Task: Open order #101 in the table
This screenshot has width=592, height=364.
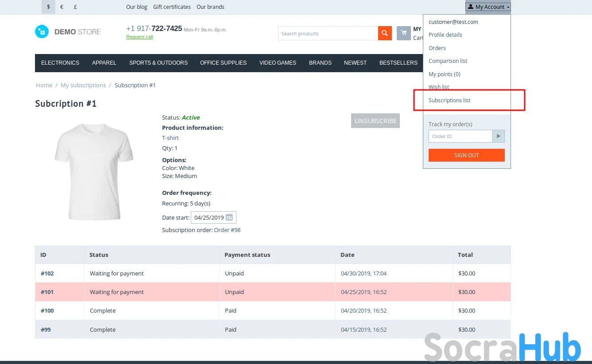Action: [47, 292]
